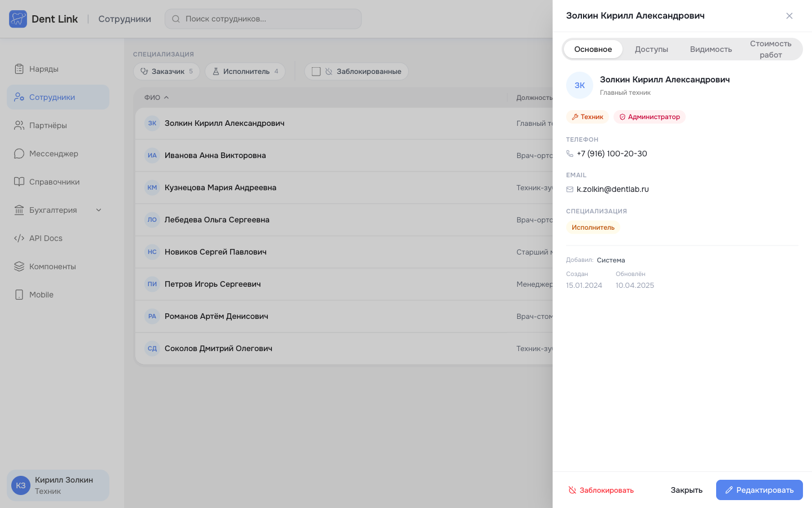The width and height of the screenshot is (812, 508).
Task: Click the Администратор role badge
Action: pos(650,117)
